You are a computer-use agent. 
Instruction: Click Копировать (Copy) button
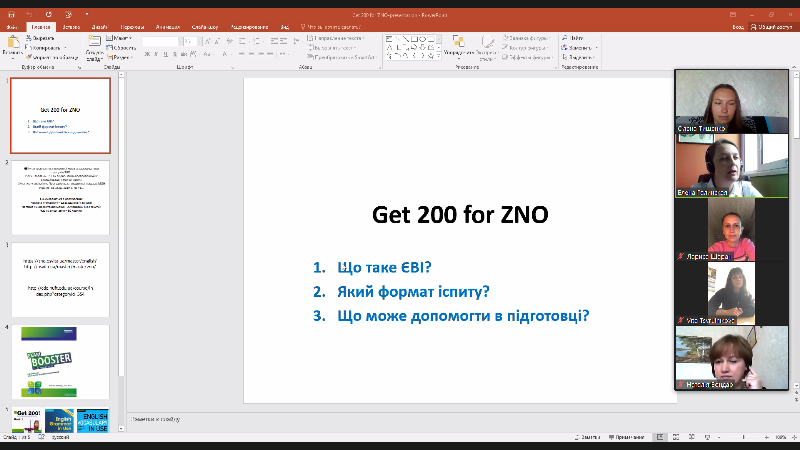[45, 48]
